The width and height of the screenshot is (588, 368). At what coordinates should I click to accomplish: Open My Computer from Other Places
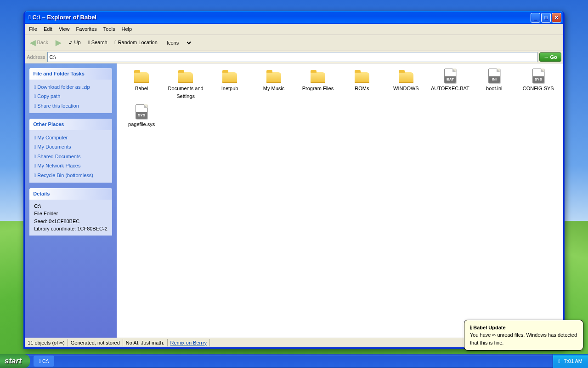click(51, 138)
